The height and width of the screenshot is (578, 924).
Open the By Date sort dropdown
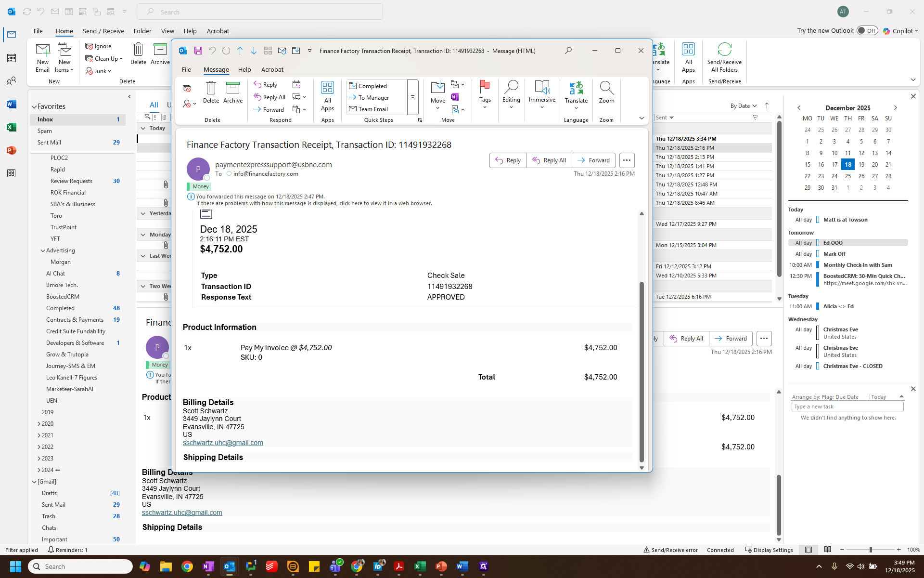pos(744,106)
